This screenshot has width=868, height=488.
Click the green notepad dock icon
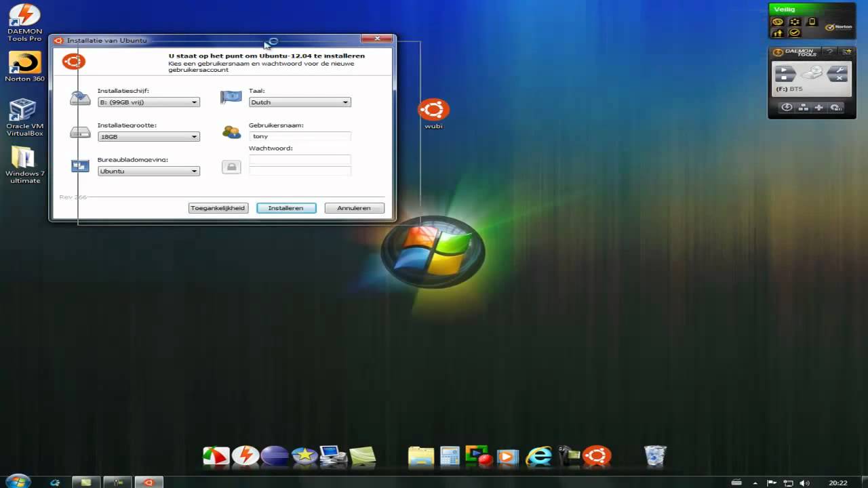coord(362,456)
